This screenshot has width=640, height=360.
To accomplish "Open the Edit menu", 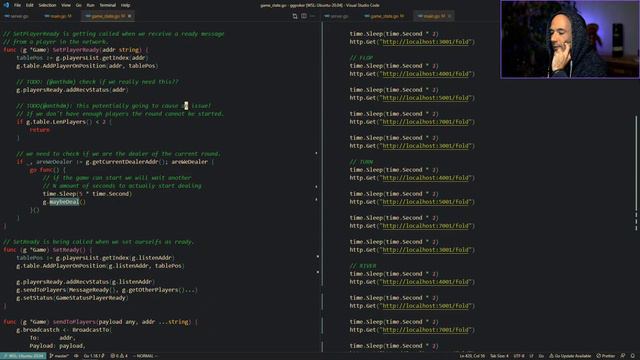I will 30,5.
